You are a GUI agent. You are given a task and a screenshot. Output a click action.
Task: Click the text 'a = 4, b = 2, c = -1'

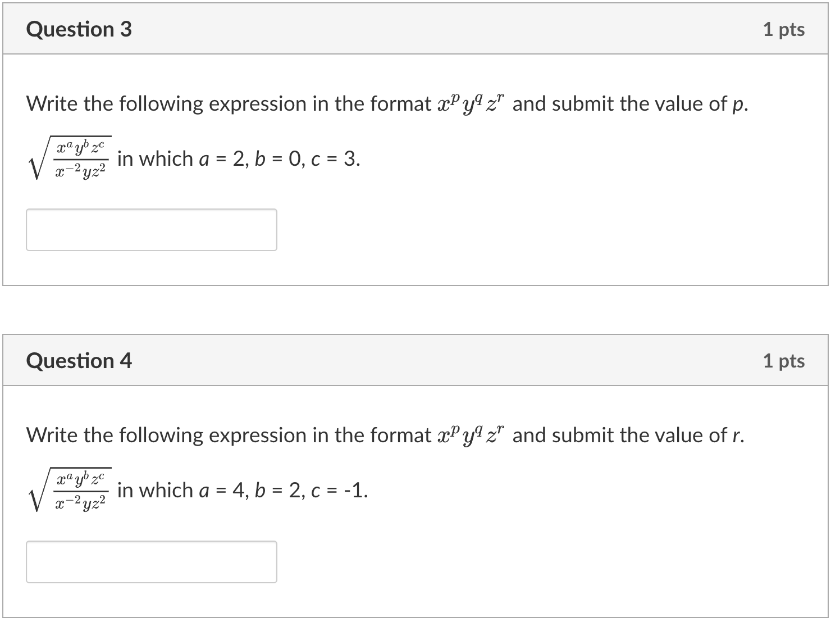click(x=284, y=491)
